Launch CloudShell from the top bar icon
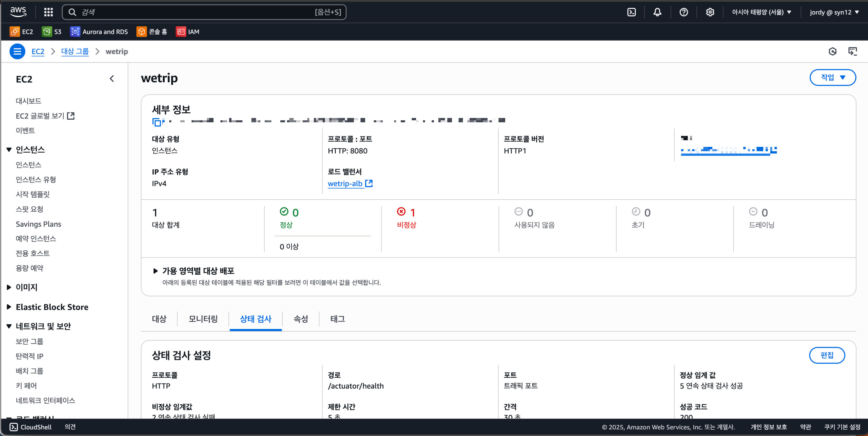Screen dimensions: 868x436 [x=631, y=12]
